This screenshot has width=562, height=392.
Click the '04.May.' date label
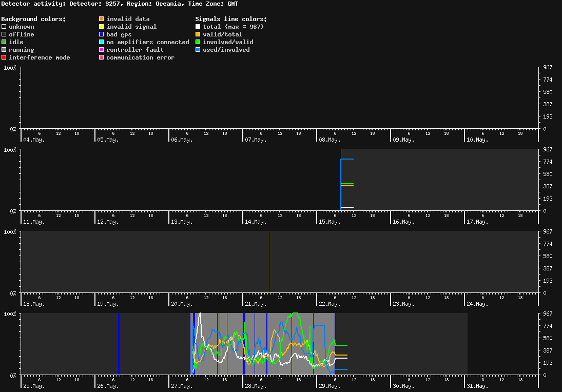[x=34, y=140]
